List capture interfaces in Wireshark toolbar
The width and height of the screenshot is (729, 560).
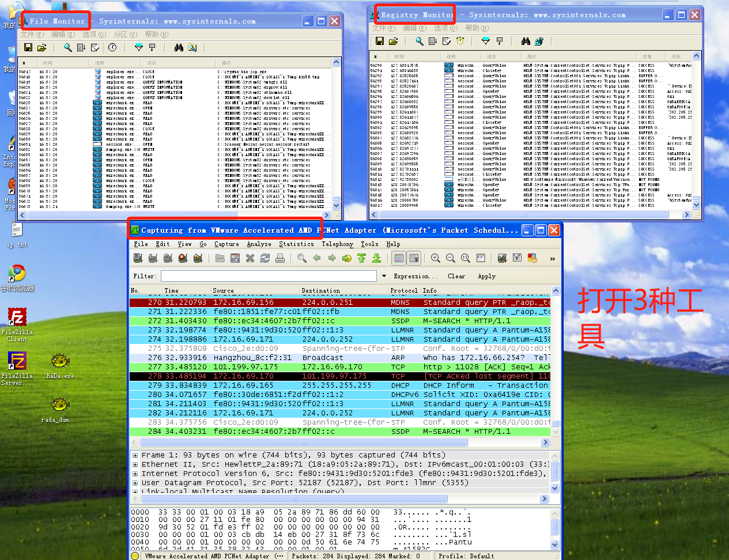pos(138,258)
